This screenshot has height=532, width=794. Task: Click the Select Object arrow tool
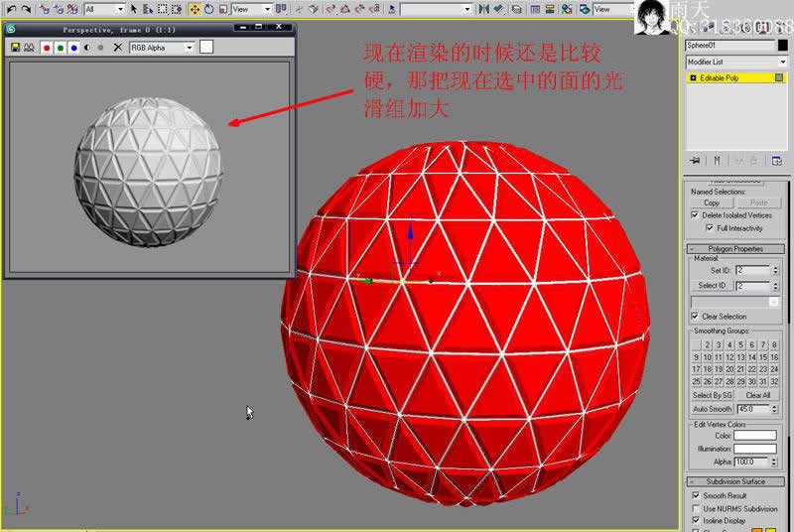point(134,9)
